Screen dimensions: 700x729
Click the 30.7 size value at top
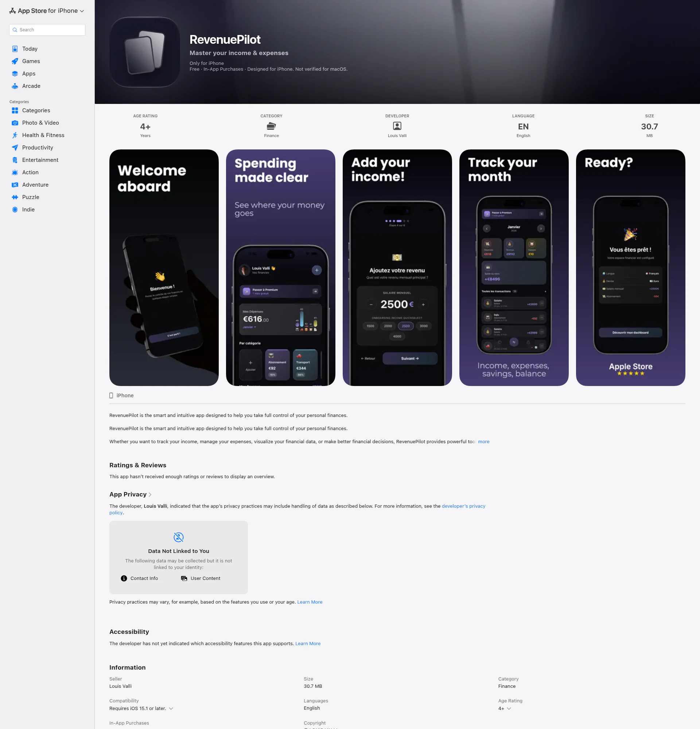[x=649, y=126]
